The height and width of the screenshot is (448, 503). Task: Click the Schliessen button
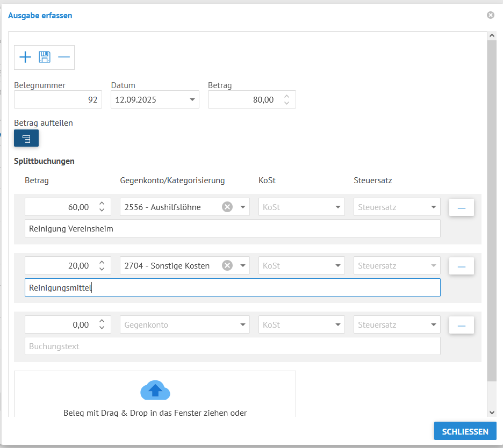[x=465, y=431]
